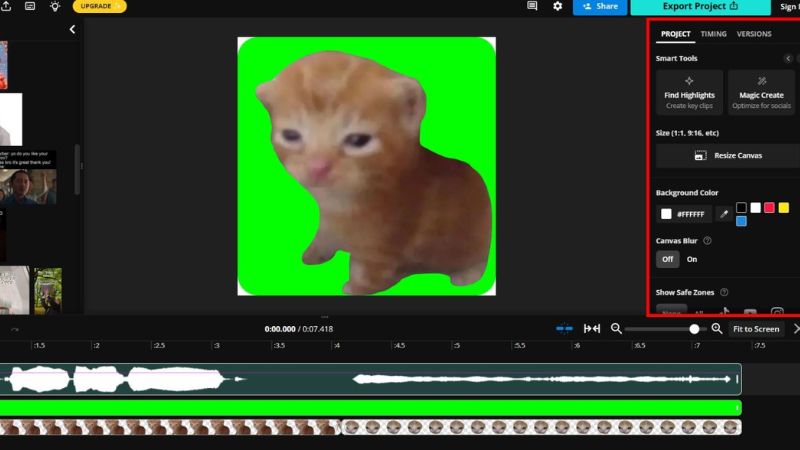800x450 pixels.
Task: Open the Versions tab
Action: (x=754, y=34)
